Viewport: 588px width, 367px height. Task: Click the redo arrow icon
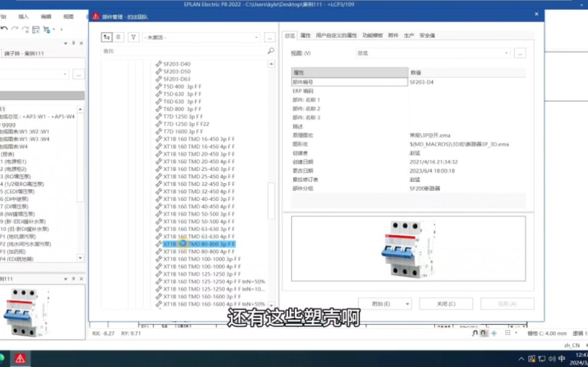(15, 28)
